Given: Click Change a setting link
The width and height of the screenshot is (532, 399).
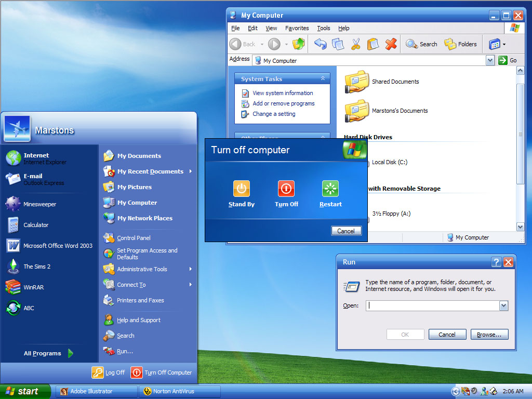Looking at the screenshot, I should (x=274, y=114).
